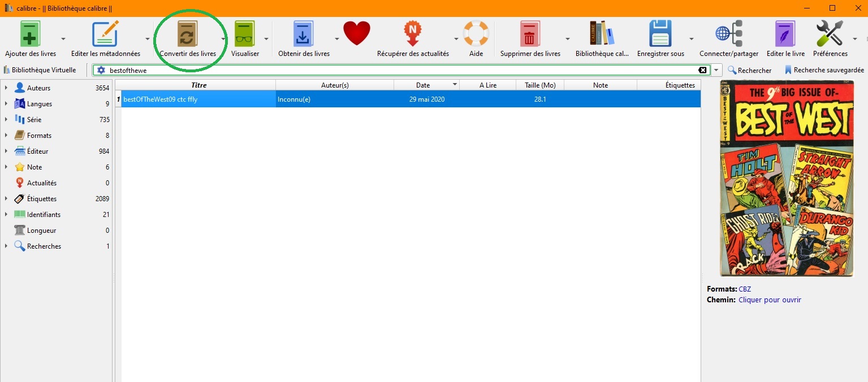Sort by the Étiquettes column header
The height and width of the screenshot is (382, 868).
tap(669, 85)
